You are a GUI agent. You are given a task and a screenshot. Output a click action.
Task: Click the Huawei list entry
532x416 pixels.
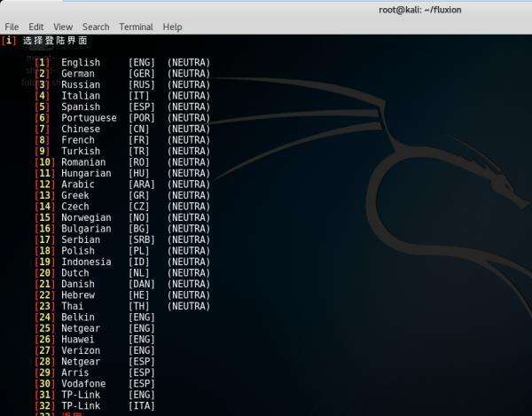click(x=78, y=340)
